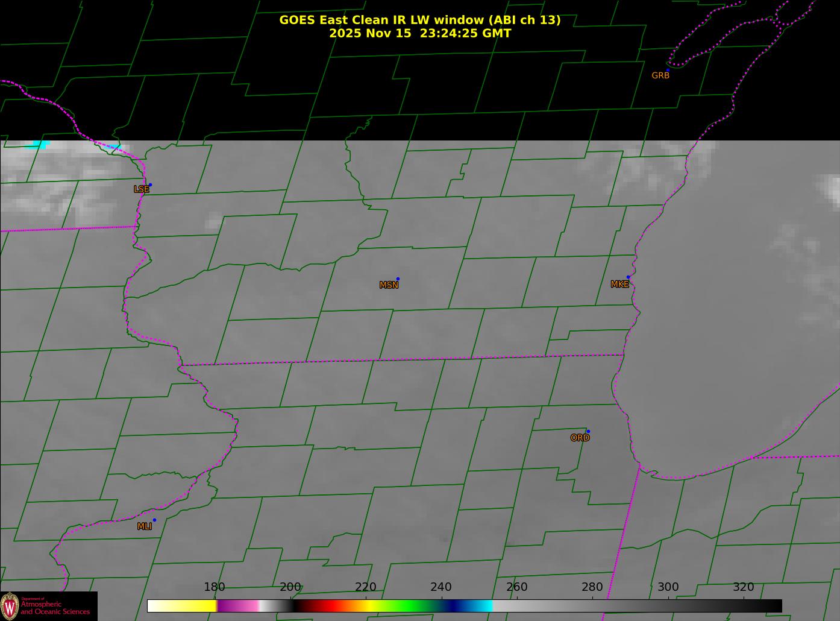
Task: Click the cyan segment of the colorbar
Action: pos(482,605)
